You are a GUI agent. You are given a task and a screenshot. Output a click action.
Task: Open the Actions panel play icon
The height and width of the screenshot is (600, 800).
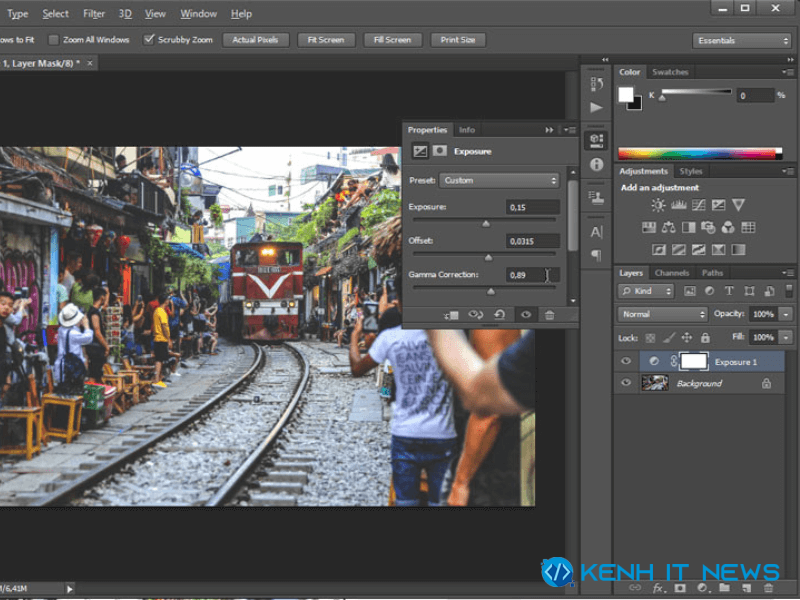click(x=596, y=107)
